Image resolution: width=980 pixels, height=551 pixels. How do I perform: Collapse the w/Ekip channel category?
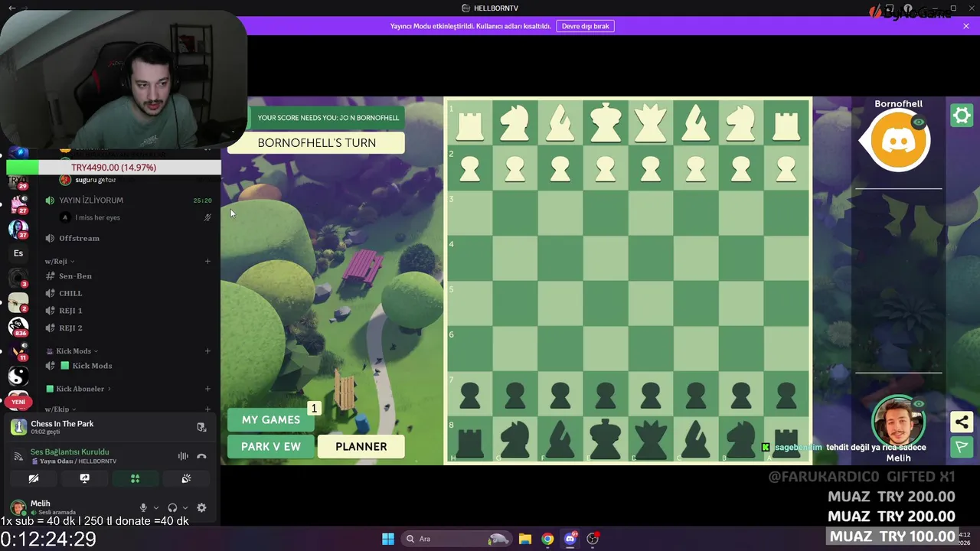click(60, 409)
